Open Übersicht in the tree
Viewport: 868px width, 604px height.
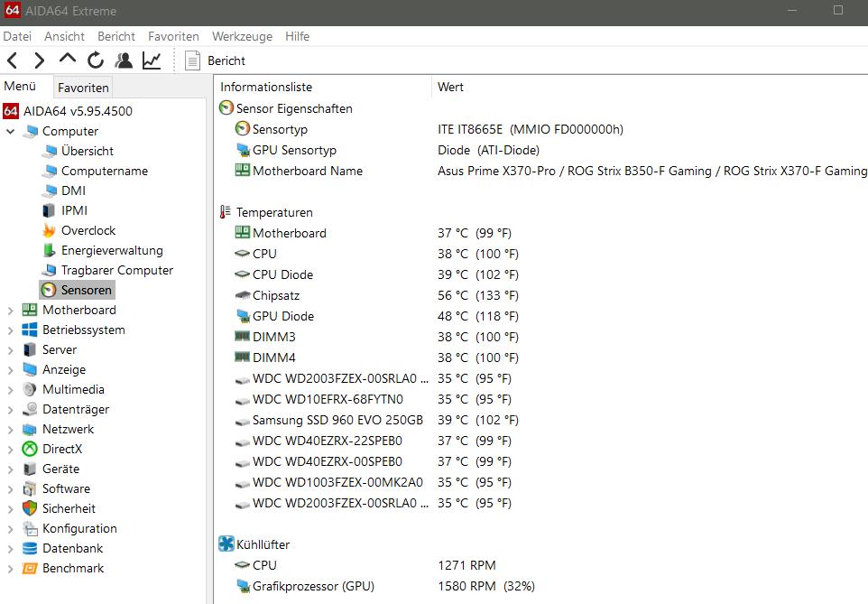click(87, 152)
